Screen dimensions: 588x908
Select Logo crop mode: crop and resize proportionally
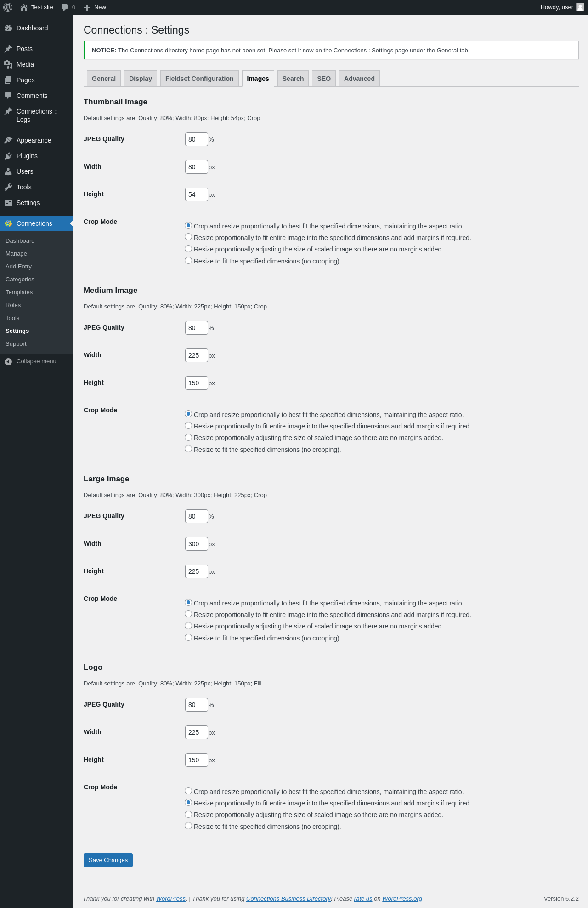(x=188, y=791)
